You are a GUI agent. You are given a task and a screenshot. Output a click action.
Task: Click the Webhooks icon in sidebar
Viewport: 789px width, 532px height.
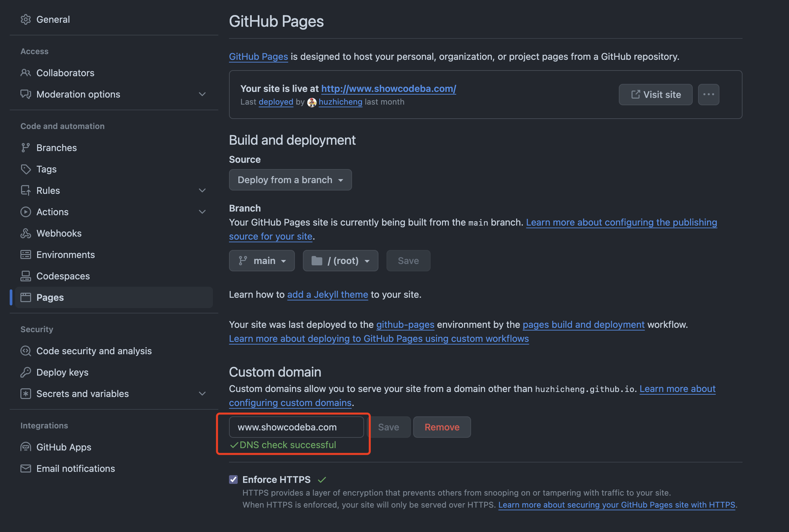[26, 233]
